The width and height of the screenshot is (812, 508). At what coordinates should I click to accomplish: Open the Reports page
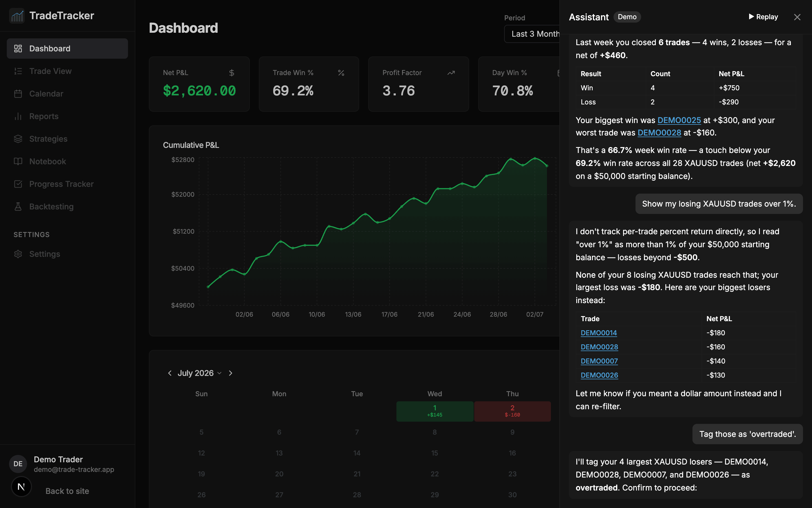[x=67, y=116]
